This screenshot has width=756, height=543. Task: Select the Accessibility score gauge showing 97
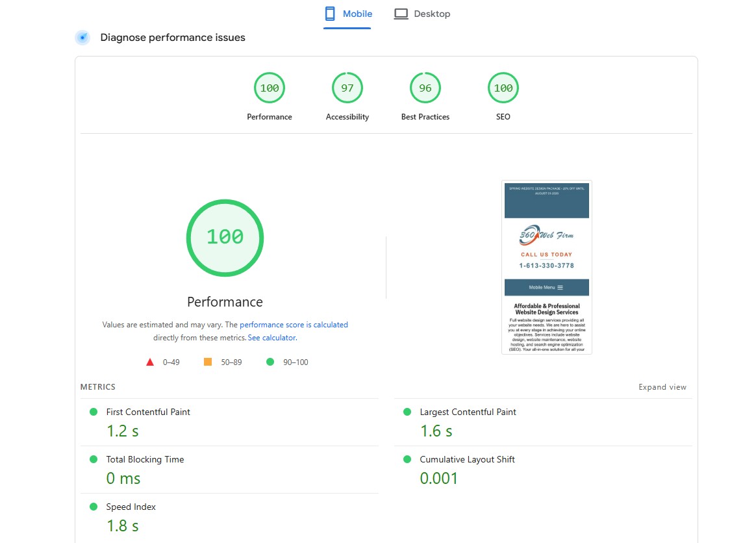(347, 88)
